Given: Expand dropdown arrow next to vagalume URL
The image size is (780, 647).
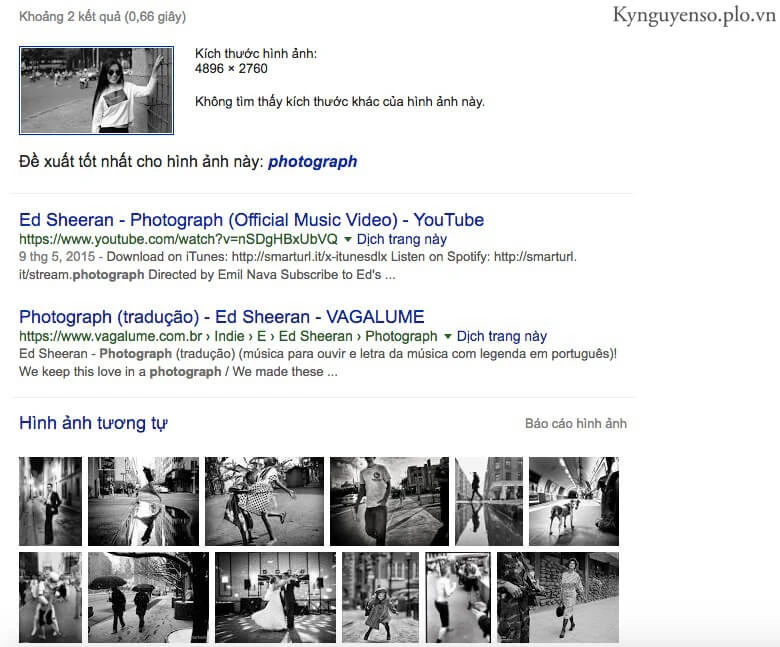Looking at the screenshot, I should coord(447,337).
